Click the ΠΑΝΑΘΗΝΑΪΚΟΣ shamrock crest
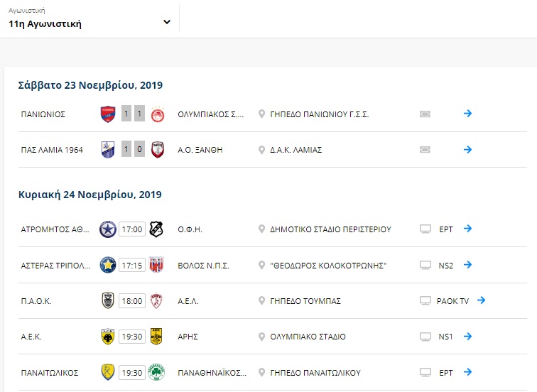This screenshot has width=537, height=392. click(156, 372)
